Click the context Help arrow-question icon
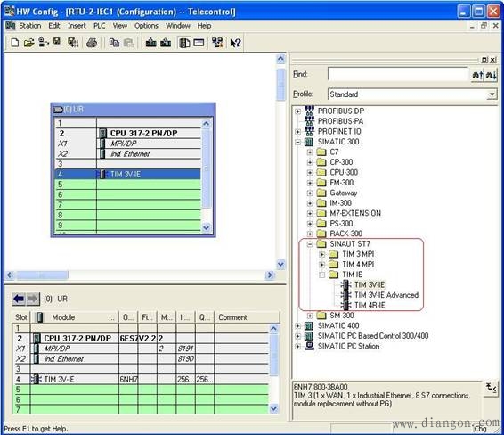The width and height of the screenshot is (504, 435). (x=235, y=43)
